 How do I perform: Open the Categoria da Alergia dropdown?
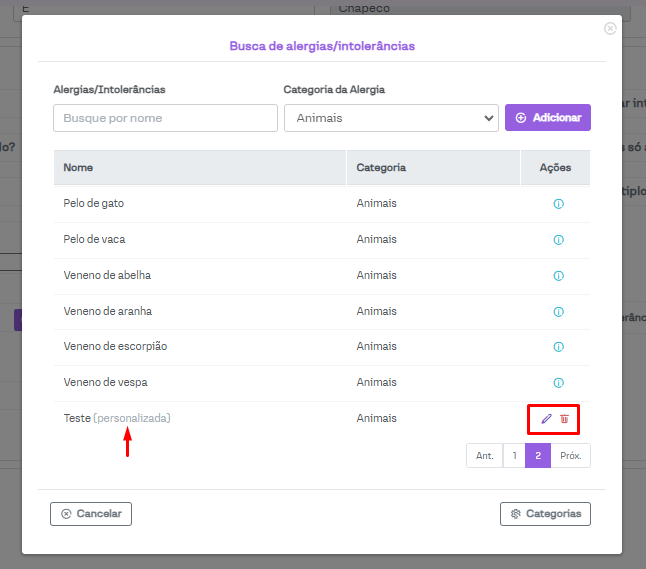391,118
